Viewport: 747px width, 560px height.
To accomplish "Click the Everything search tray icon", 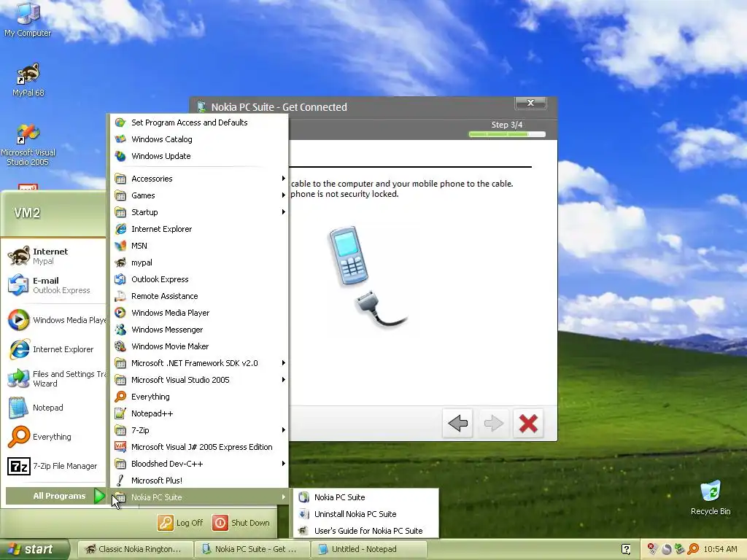I will point(693,549).
